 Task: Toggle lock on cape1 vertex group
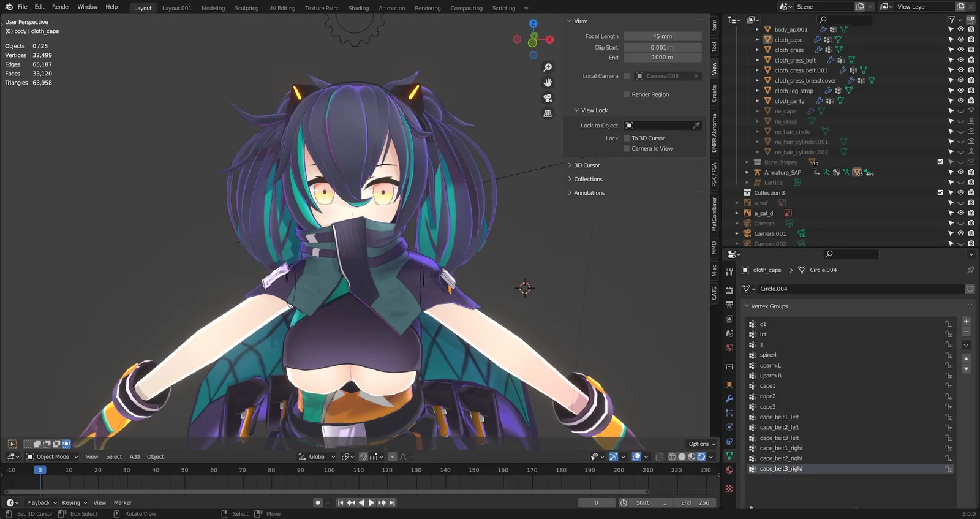click(949, 386)
